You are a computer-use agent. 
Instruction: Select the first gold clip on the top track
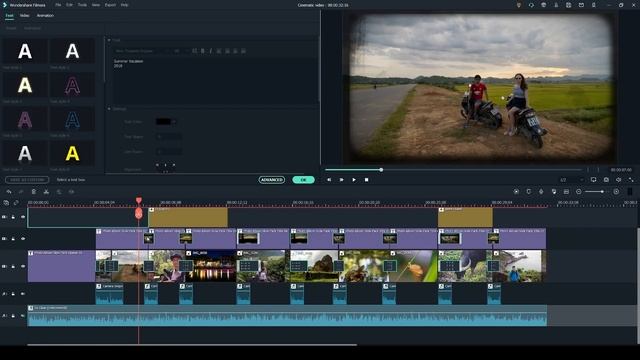click(188, 217)
